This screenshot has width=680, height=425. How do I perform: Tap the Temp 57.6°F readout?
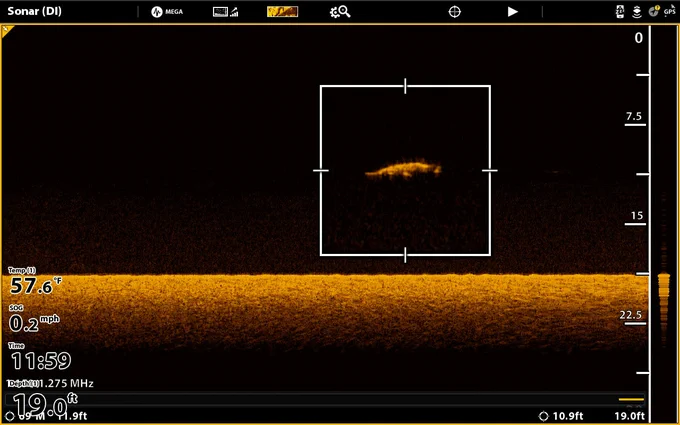tap(35, 281)
